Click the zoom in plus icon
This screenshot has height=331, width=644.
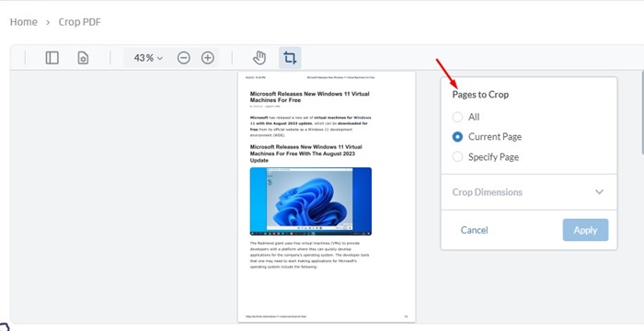208,58
